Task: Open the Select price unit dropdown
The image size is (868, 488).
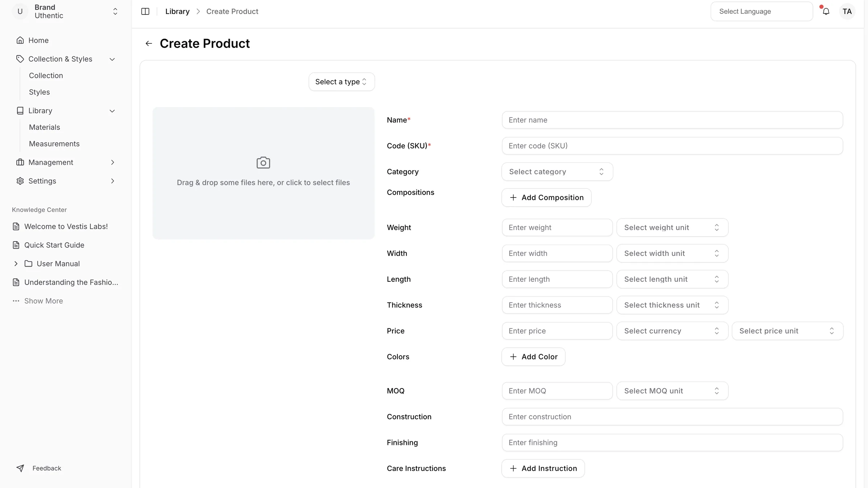Action: pos(787,331)
